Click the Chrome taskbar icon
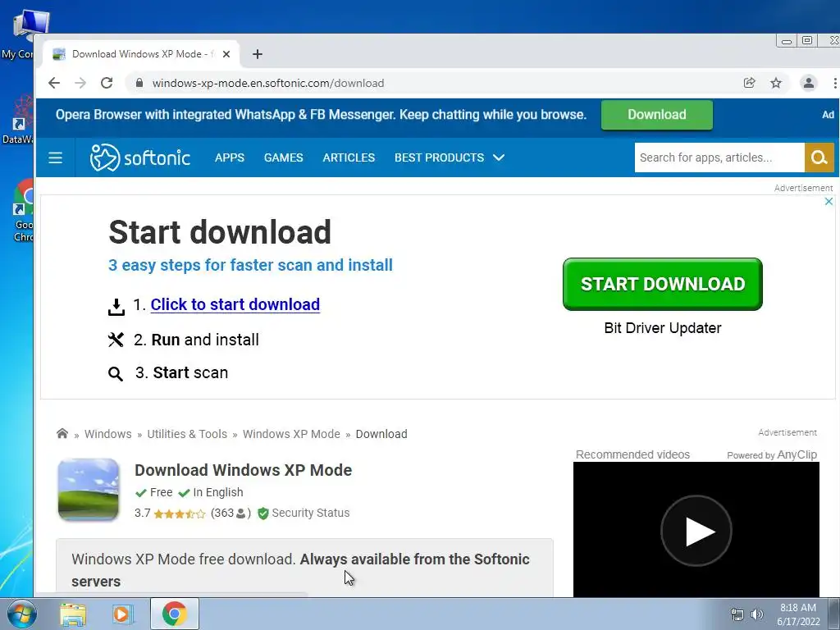The height and width of the screenshot is (630, 840). (175, 614)
